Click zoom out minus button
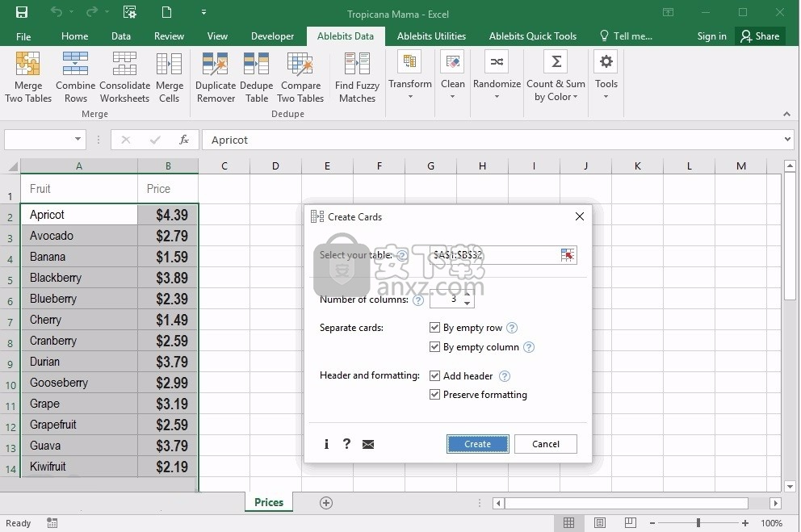 tap(652, 523)
